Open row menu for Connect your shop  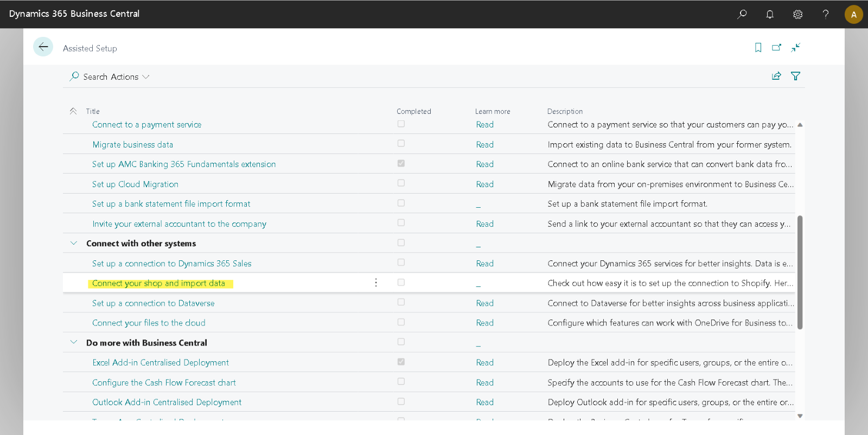coord(376,283)
